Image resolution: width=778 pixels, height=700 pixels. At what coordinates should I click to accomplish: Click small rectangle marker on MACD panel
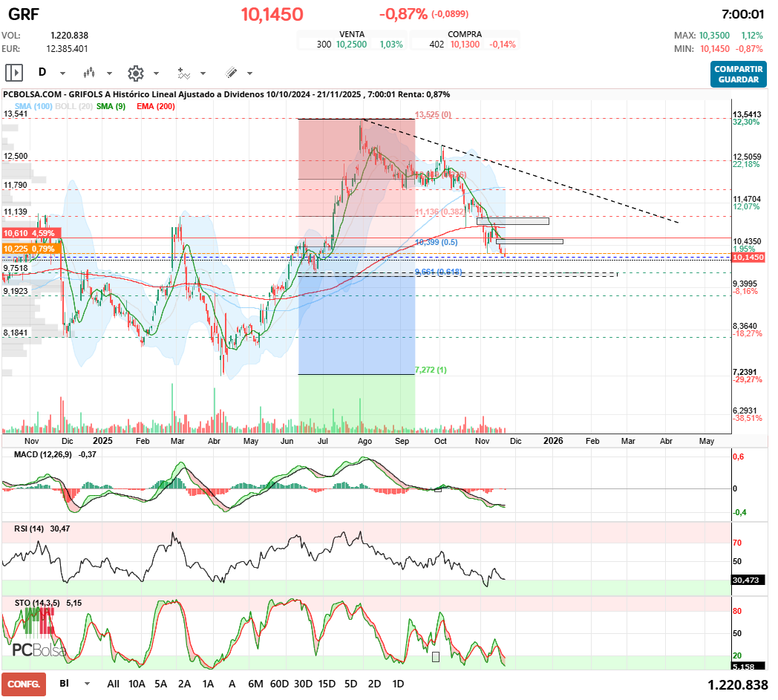point(438,488)
